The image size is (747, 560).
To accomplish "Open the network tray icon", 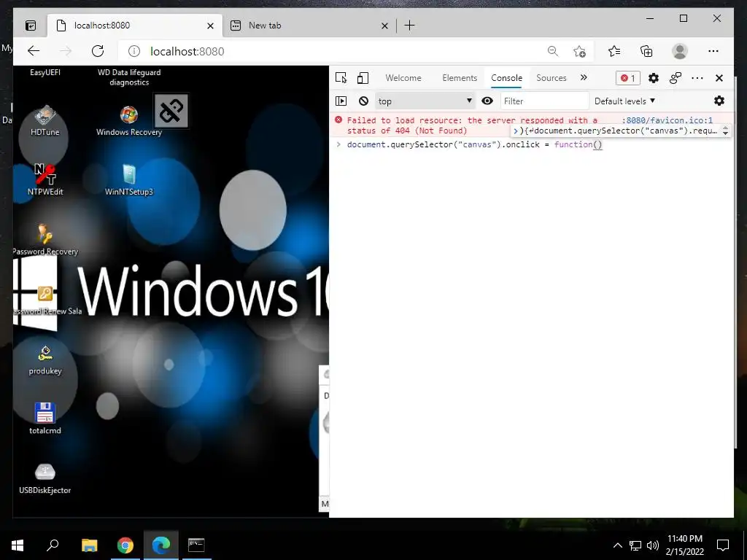I will pos(635,545).
